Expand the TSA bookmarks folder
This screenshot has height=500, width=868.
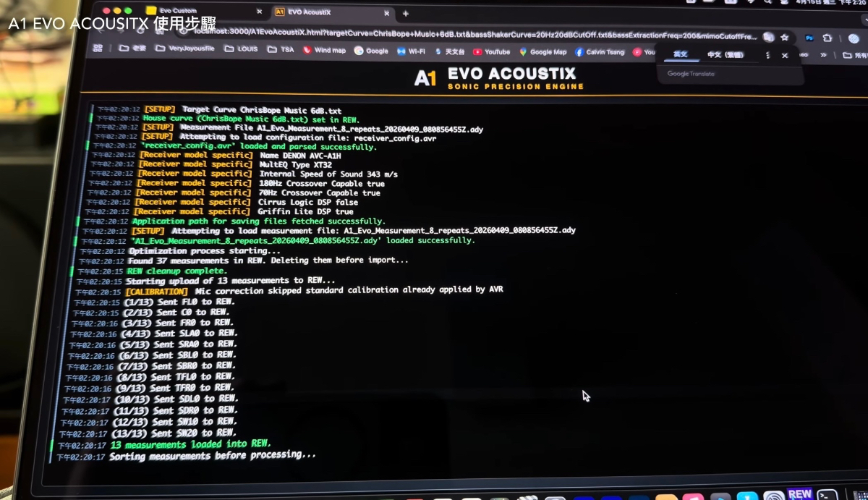(x=281, y=50)
